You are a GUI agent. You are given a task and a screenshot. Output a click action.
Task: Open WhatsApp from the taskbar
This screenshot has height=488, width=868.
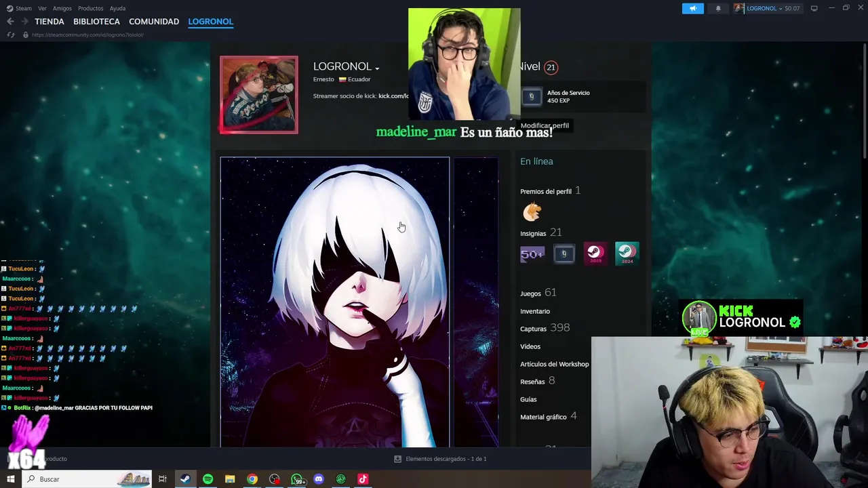pos(297,479)
